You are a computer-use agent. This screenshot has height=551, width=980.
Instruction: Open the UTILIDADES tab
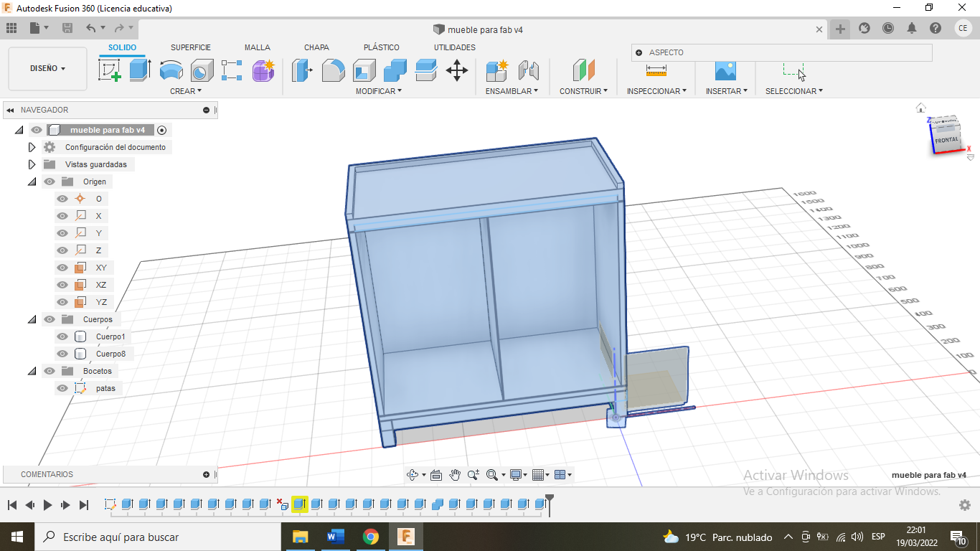point(454,47)
